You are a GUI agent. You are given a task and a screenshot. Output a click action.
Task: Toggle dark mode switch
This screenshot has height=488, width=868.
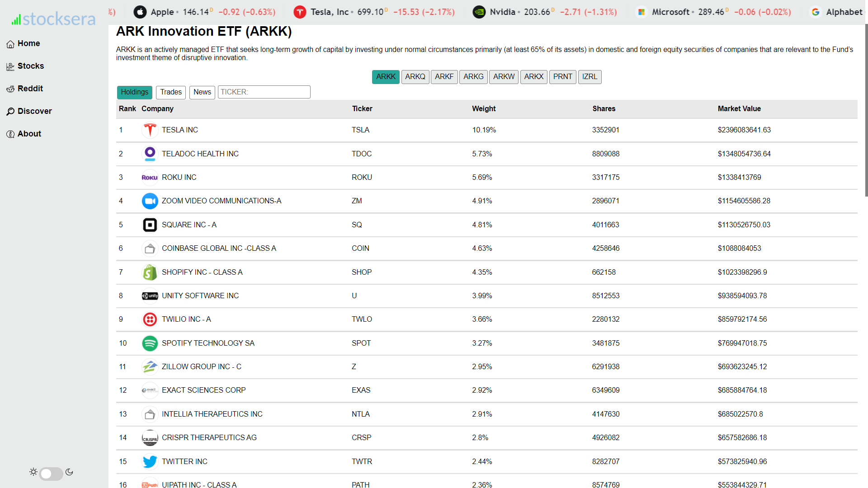[51, 473]
